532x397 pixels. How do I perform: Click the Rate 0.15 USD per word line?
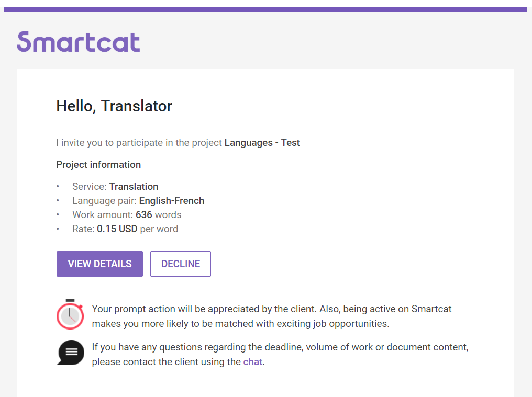[125, 229]
